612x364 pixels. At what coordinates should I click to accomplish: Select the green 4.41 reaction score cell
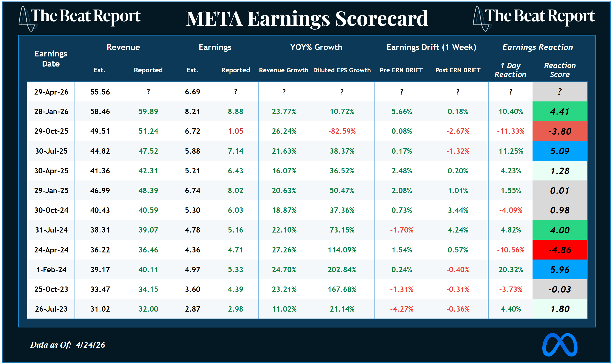click(560, 112)
